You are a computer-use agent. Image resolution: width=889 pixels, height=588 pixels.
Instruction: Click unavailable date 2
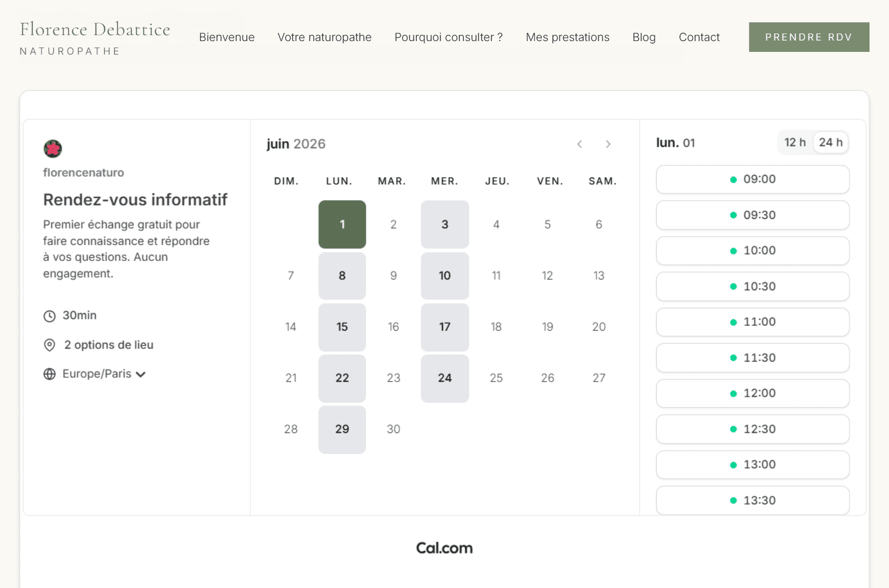click(394, 224)
